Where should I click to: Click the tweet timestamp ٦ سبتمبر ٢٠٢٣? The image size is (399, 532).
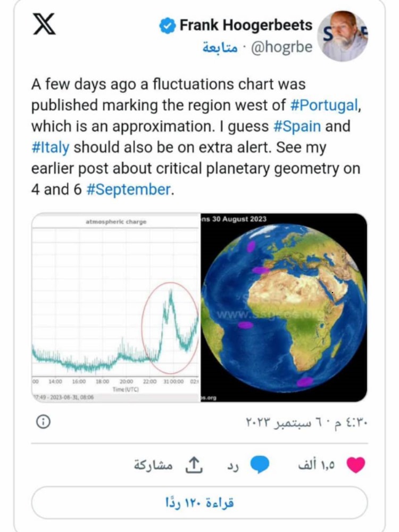tap(287, 422)
